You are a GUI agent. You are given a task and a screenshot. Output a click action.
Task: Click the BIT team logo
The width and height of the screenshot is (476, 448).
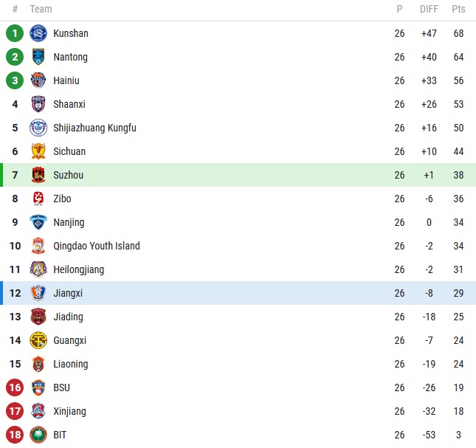38,435
